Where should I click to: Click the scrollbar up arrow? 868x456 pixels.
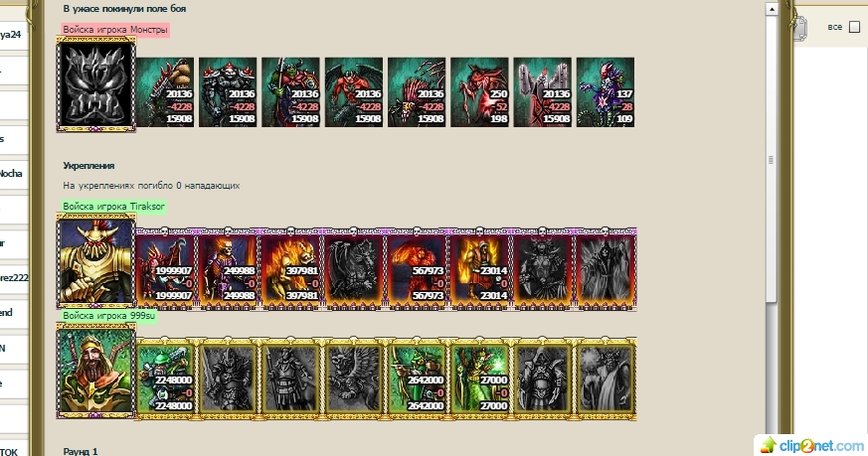point(772,8)
